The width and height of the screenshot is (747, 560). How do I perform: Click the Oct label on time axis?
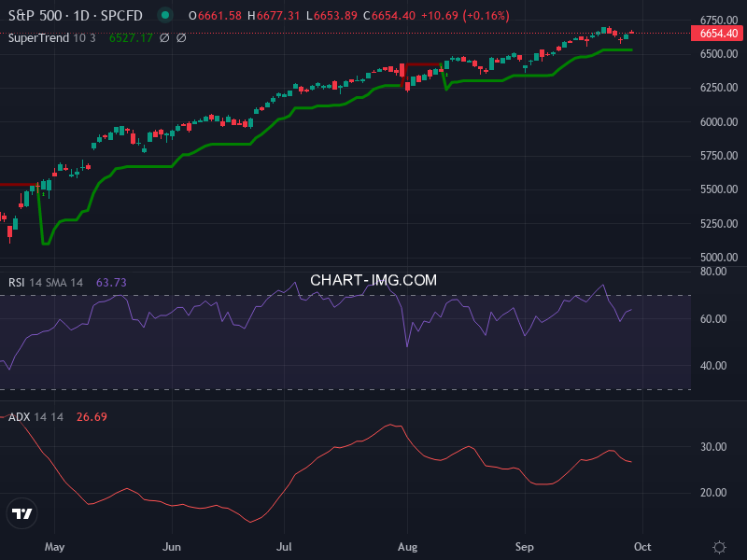pyautogui.click(x=642, y=547)
